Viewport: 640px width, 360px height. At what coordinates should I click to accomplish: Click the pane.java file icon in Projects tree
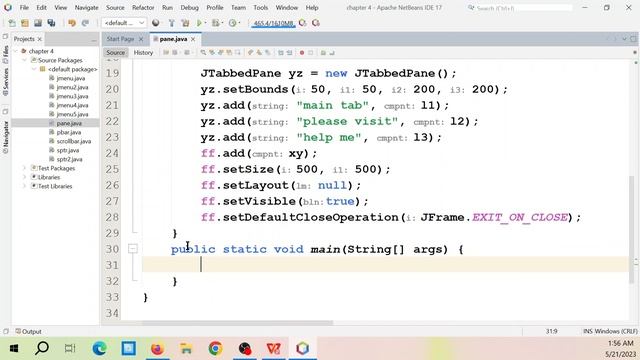click(51, 123)
